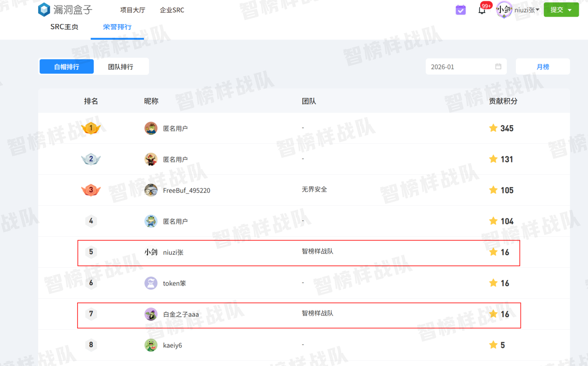Click the rank 5 hexagon badge
The width and height of the screenshot is (588, 366).
(91, 252)
